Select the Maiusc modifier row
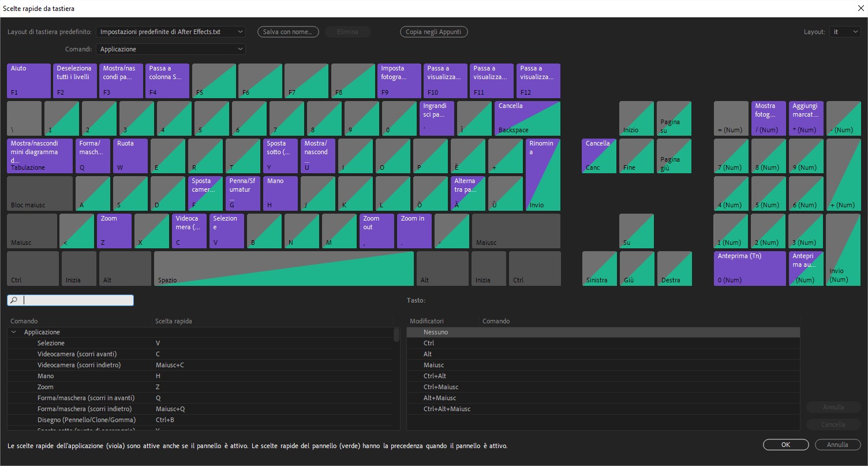 tap(603, 365)
